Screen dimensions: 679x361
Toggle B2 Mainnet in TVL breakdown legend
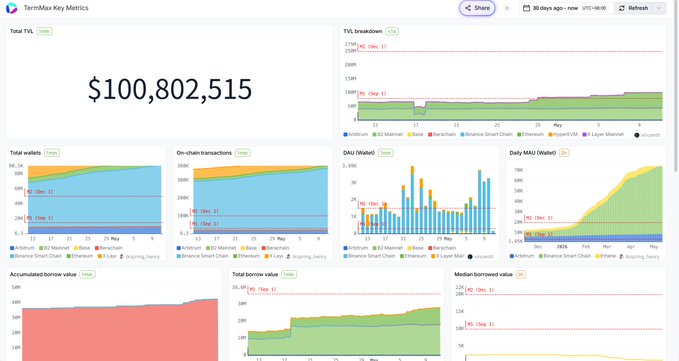click(387, 135)
